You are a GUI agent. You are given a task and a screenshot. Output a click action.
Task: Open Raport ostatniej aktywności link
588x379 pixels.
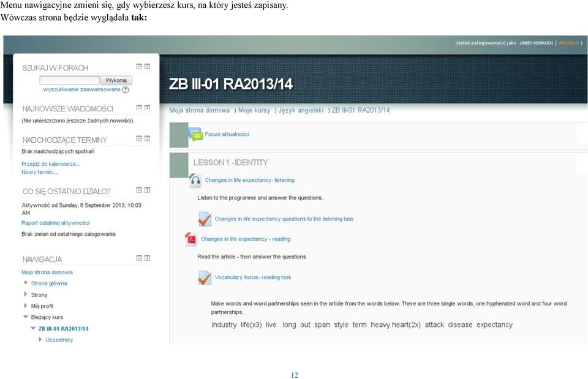(56, 223)
